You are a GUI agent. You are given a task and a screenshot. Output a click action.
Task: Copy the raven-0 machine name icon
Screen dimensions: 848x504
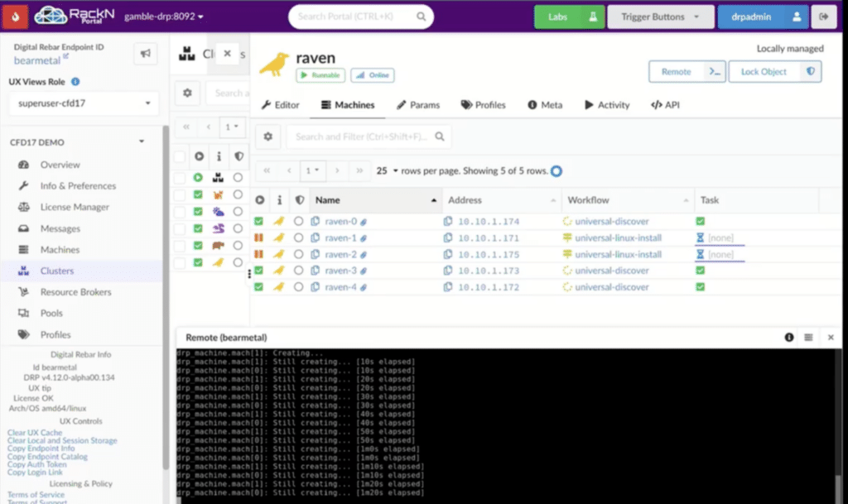tap(316, 221)
